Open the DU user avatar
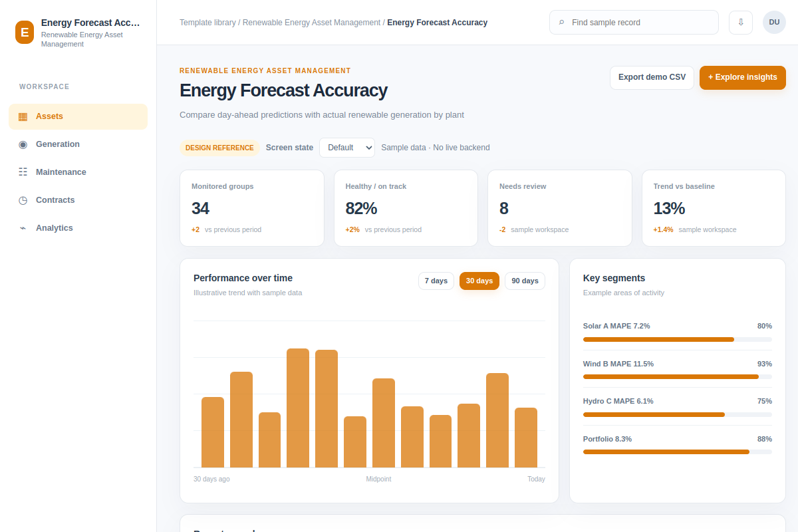This screenshot has height=532, width=798. pyautogui.click(x=774, y=22)
